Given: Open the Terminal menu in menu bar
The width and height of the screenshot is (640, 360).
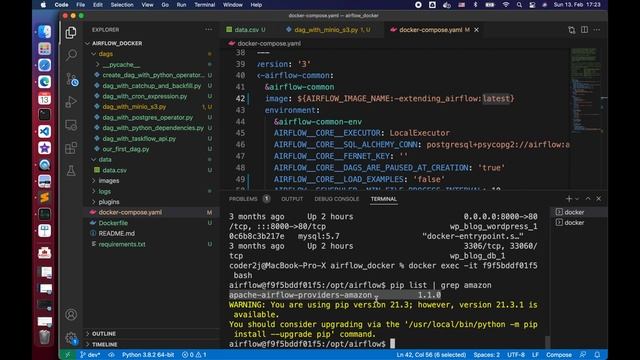Looking at the screenshot, I should pyautogui.click(x=204, y=5).
